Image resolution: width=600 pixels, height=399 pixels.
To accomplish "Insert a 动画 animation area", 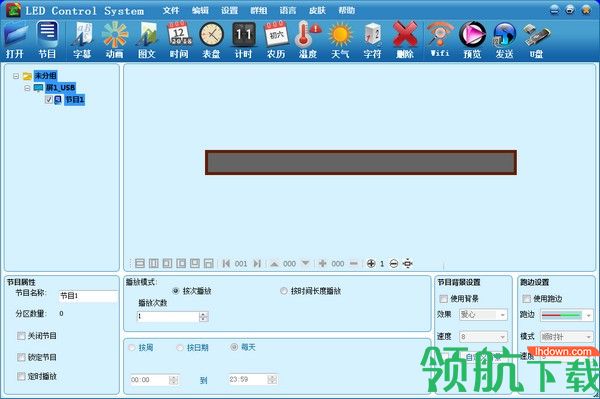I will (114, 41).
